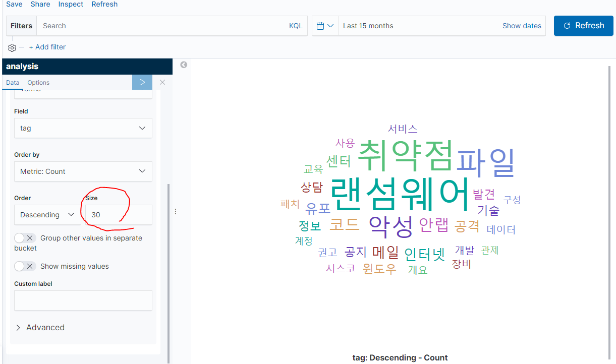Click the word 계정 in the tag cloud

[x=304, y=241]
